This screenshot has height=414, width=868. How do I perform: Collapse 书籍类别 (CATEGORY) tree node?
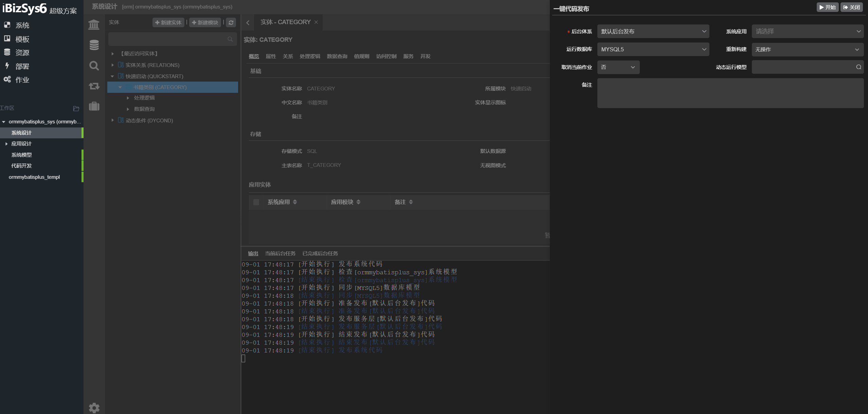coord(120,87)
